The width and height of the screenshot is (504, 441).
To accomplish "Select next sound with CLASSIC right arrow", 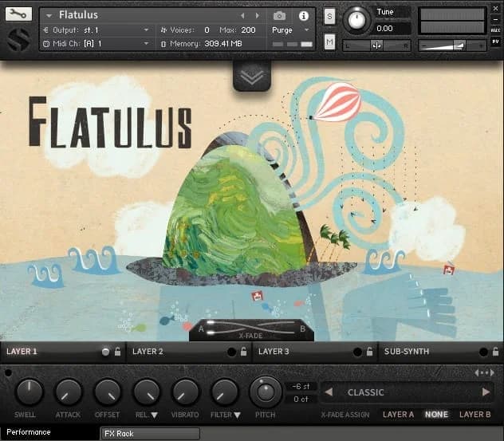I will [486, 392].
